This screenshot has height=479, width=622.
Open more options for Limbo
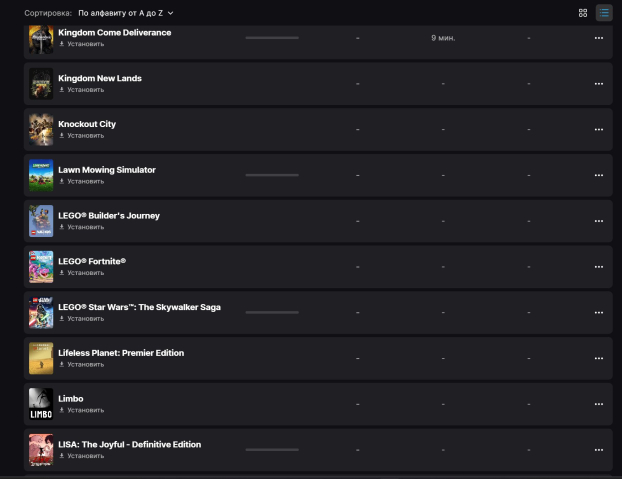tap(598, 404)
